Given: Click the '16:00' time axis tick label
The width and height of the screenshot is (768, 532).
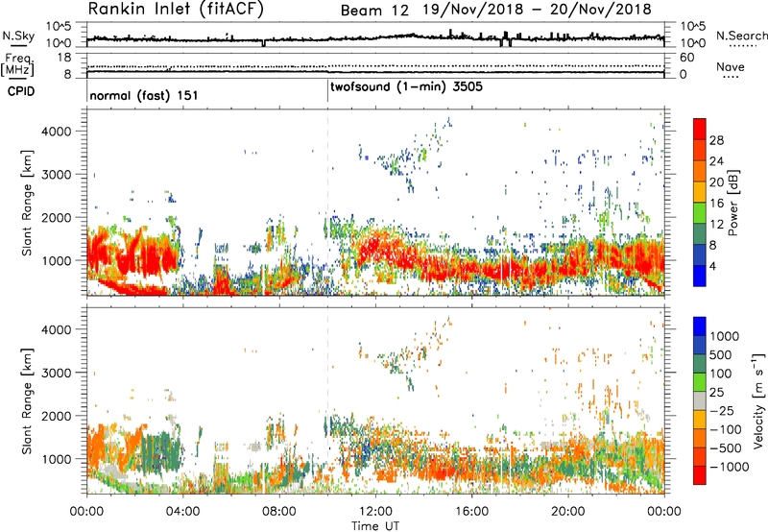Looking at the screenshot, I should (x=471, y=512).
